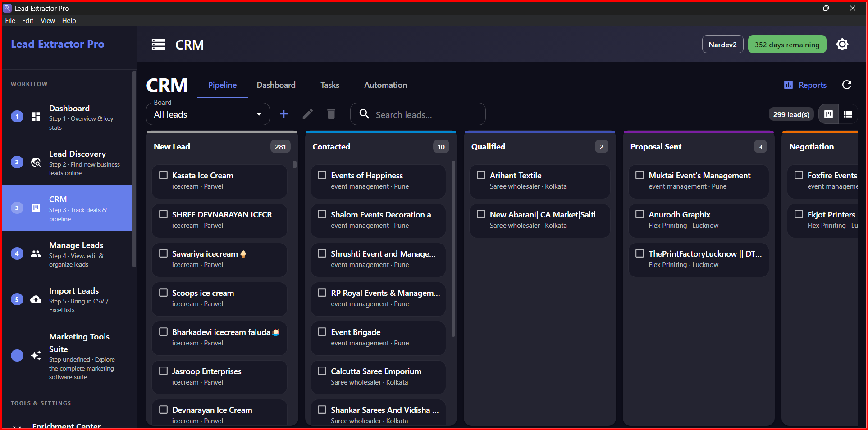The image size is (868, 430).
Task: Click the 352 days remaining badge
Action: coord(787,45)
